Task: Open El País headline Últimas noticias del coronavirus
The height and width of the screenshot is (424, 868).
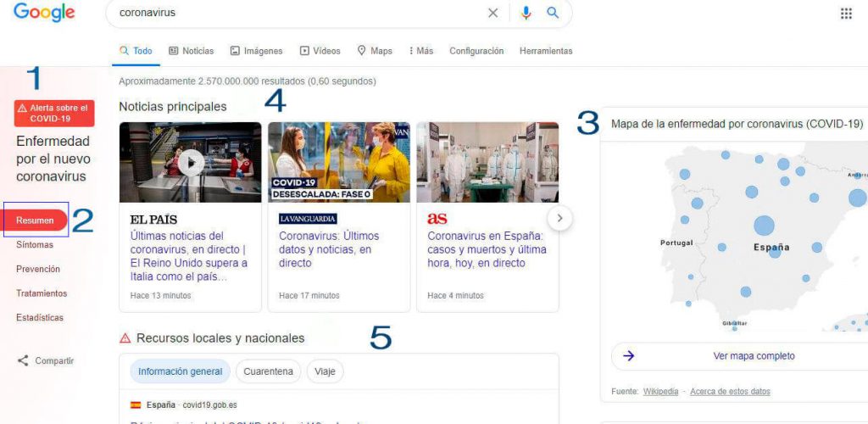Action: pos(189,256)
